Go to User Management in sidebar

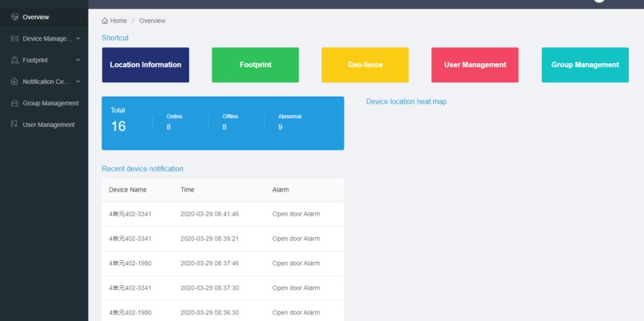[44, 125]
